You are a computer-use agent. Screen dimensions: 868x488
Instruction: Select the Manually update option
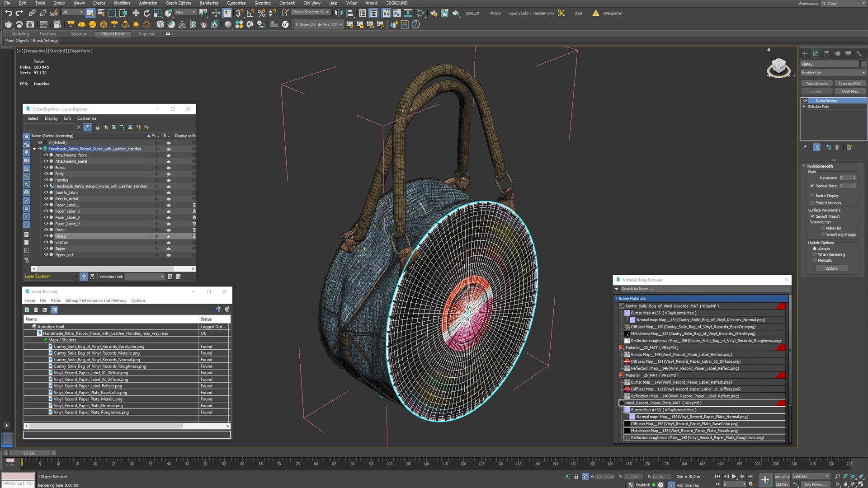click(815, 260)
